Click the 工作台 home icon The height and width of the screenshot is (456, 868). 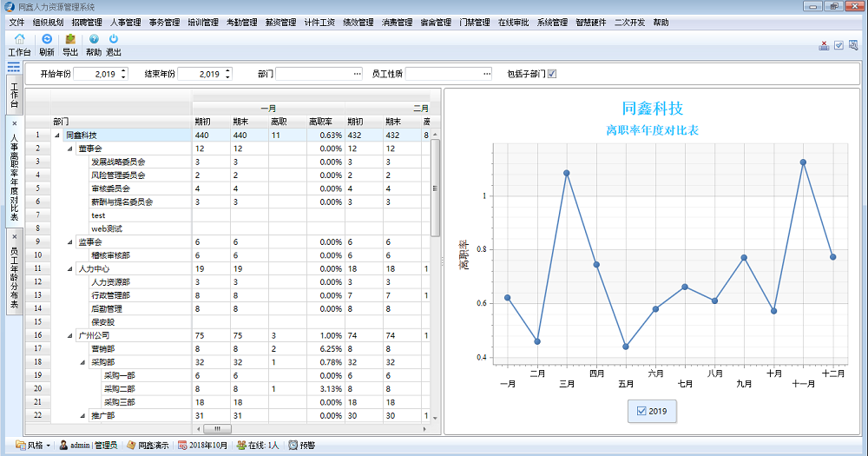point(19,39)
